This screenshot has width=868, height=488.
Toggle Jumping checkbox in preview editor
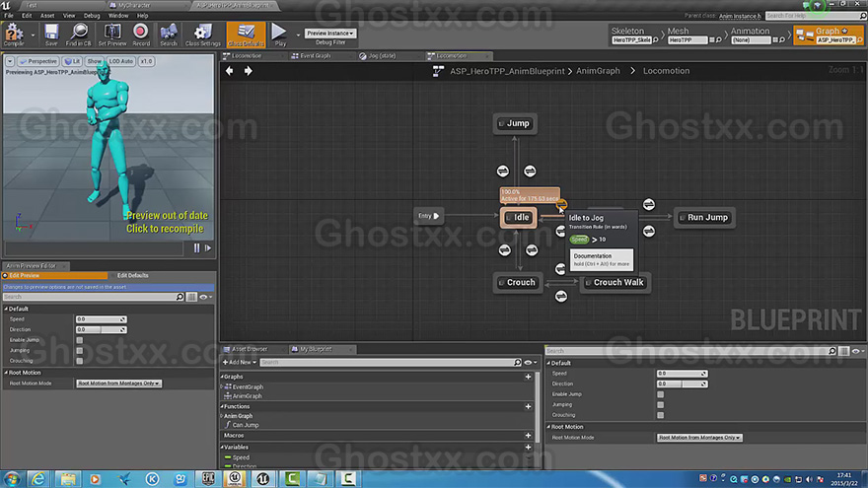(80, 351)
